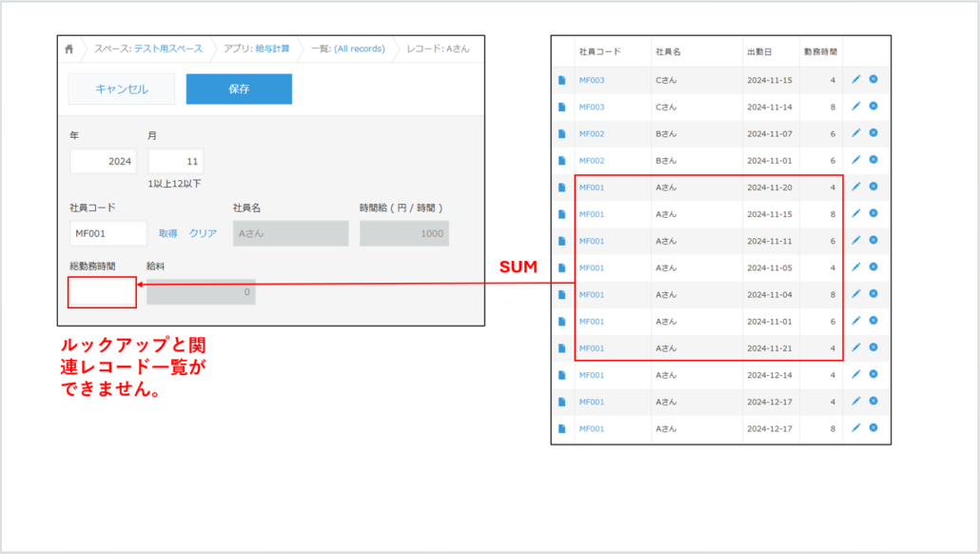Click the 総勤務時間 input field
Image resolution: width=980 pixels, height=554 pixels.
click(x=102, y=292)
